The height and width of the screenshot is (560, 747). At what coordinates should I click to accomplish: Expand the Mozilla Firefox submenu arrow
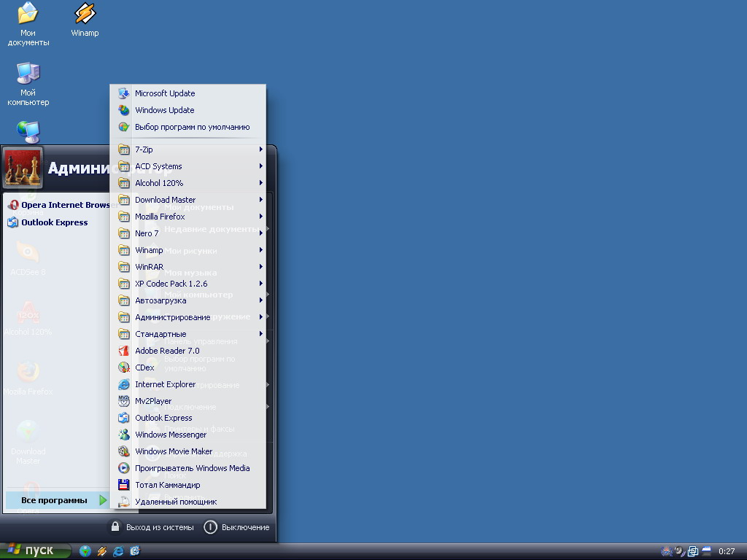(261, 217)
